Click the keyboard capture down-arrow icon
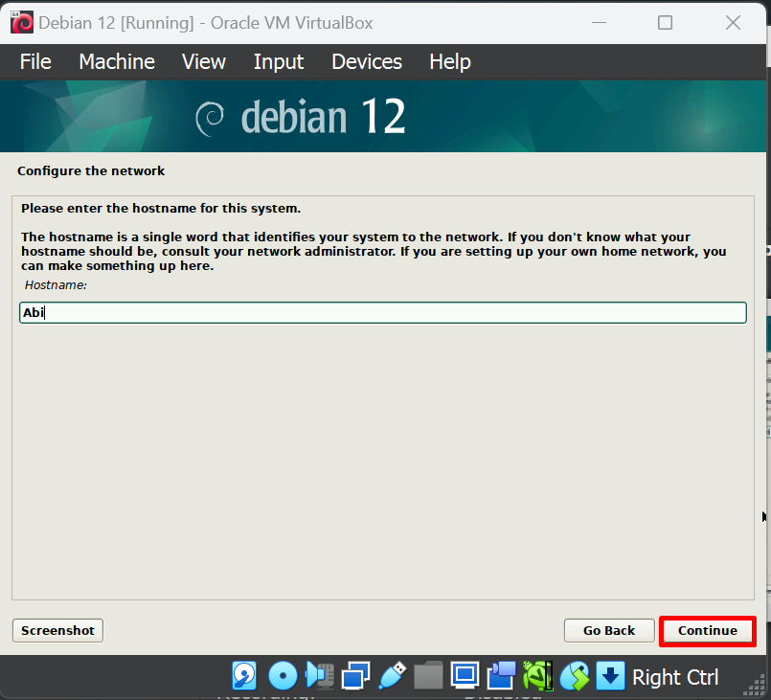The height and width of the screenshot is (700, 771). (610, 676)
